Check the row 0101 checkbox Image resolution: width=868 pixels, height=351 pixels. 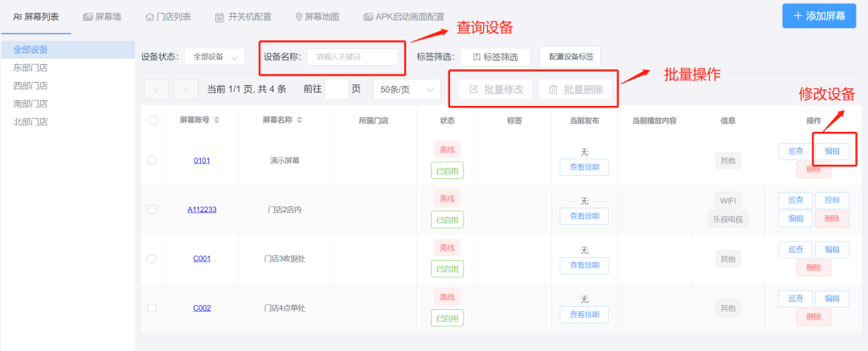pyautogui.click(x=152, y=161)
